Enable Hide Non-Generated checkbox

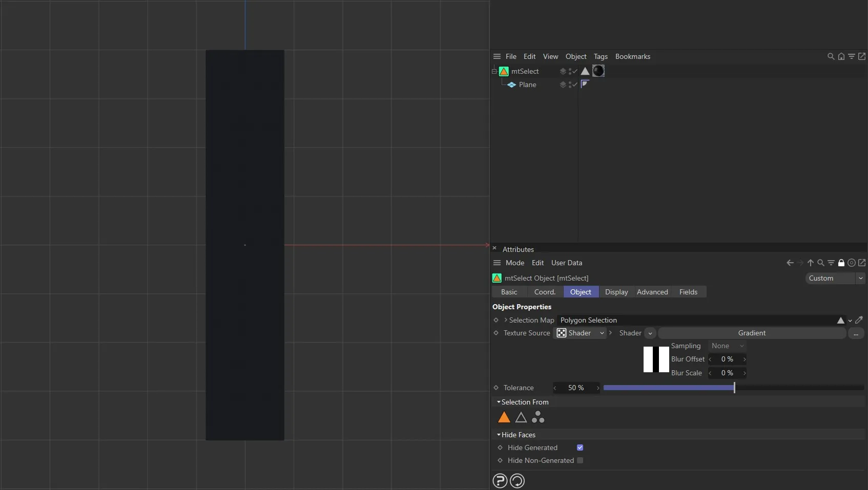580,460
